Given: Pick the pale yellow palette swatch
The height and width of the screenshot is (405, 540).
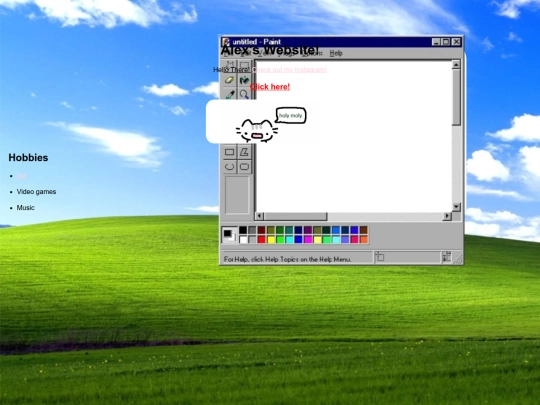Looking at the screenshot, I should coord(317,239).
